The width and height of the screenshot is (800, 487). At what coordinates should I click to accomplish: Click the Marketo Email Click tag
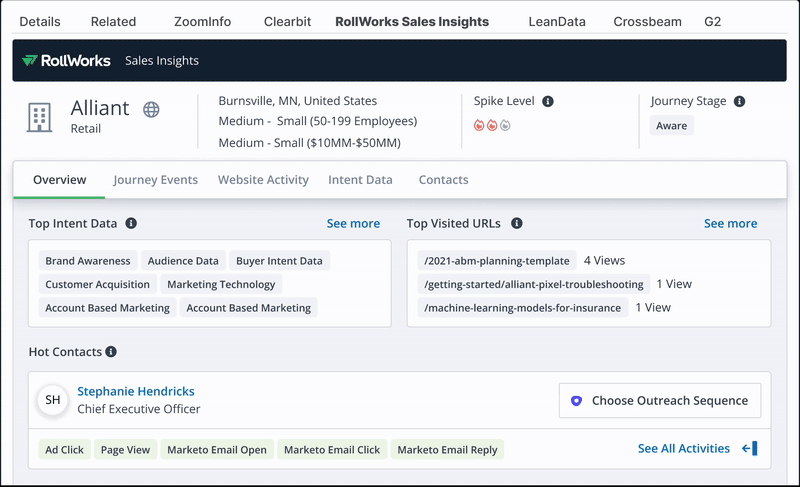tap(332, 449)
